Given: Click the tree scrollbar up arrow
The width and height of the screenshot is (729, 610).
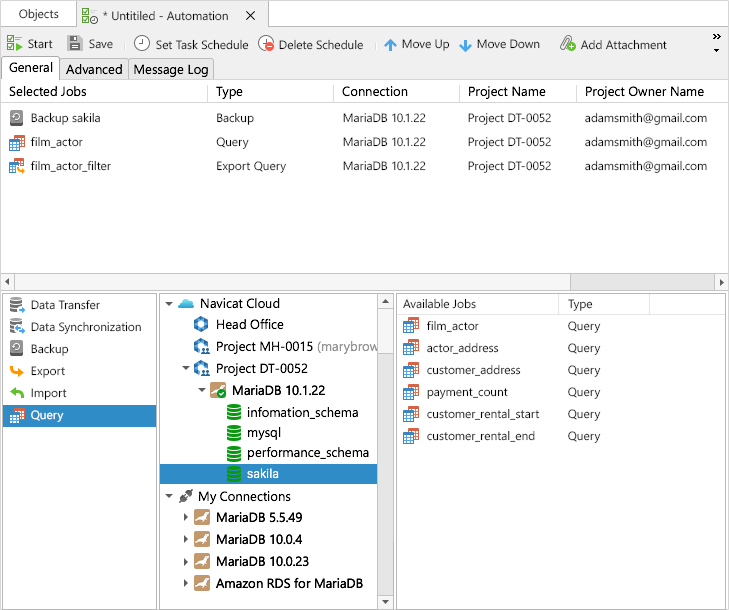Looking at the screenshot, I should (385, 301).
